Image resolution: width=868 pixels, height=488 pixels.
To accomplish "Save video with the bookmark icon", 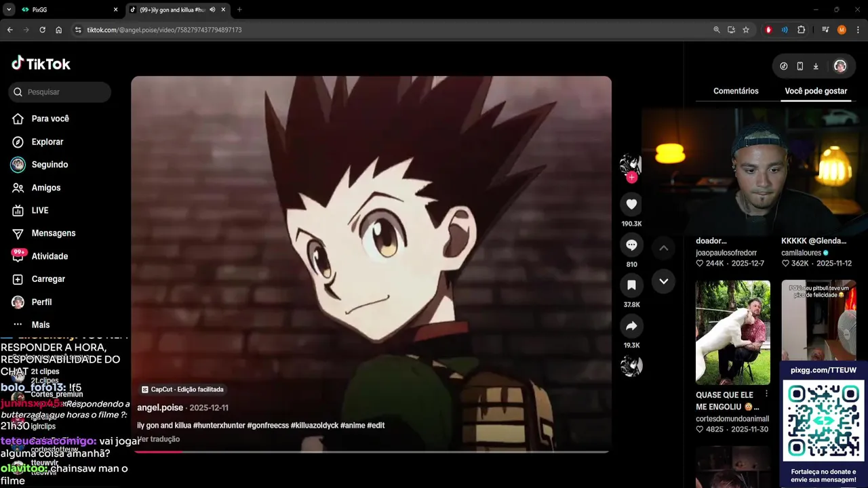I will coord(631,285).
